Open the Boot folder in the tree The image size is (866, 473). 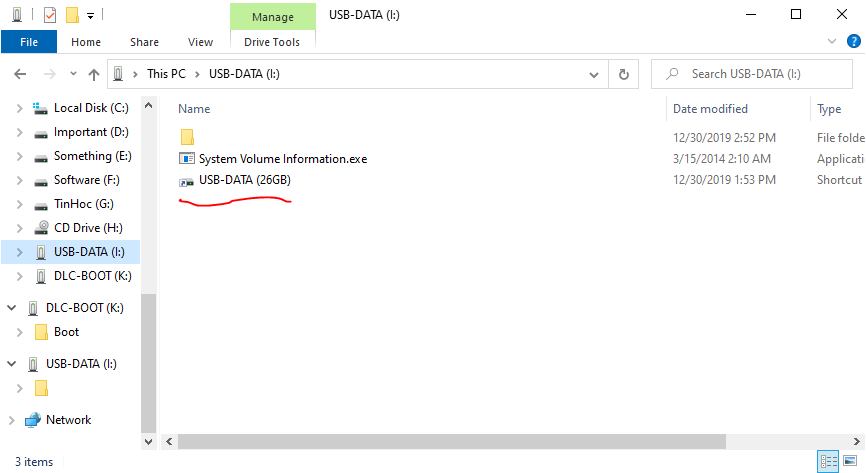point(66,332)
